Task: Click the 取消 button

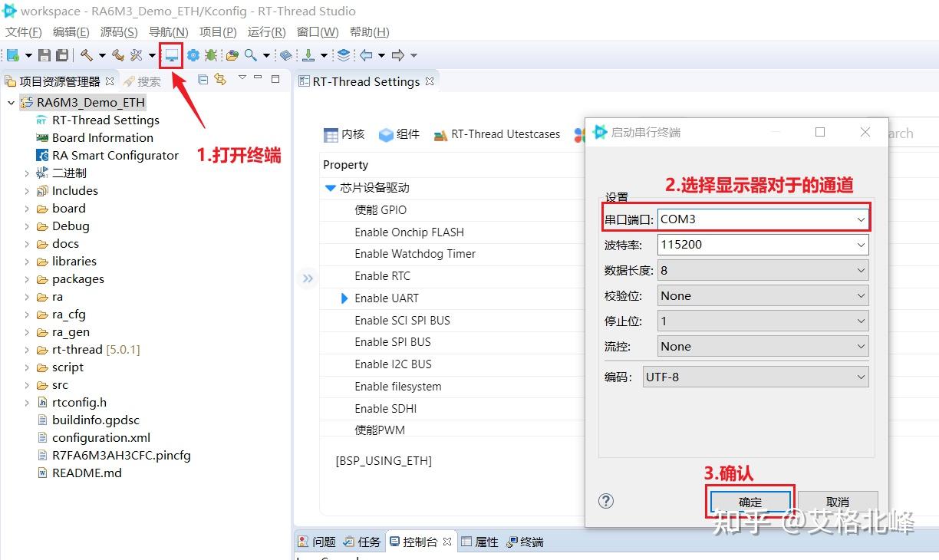Action: click(838, 502)
